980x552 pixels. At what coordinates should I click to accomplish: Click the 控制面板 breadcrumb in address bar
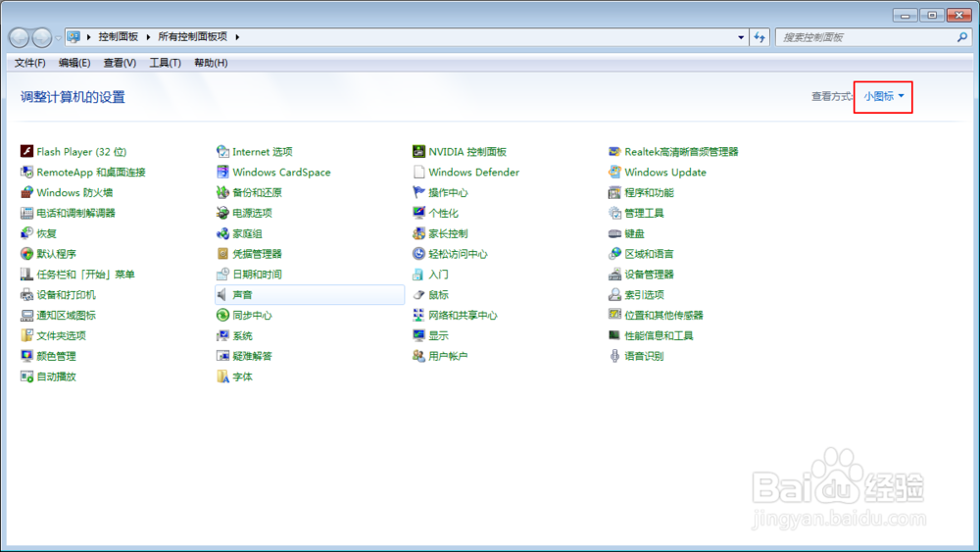coord(119,37)
